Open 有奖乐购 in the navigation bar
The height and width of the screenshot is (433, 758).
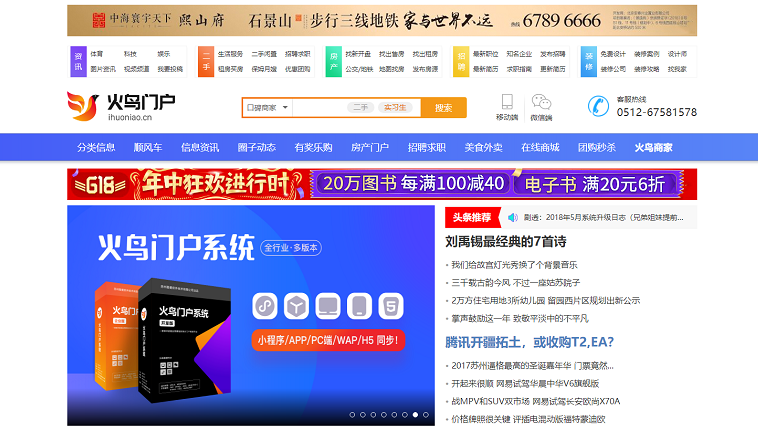coord(313,147)
